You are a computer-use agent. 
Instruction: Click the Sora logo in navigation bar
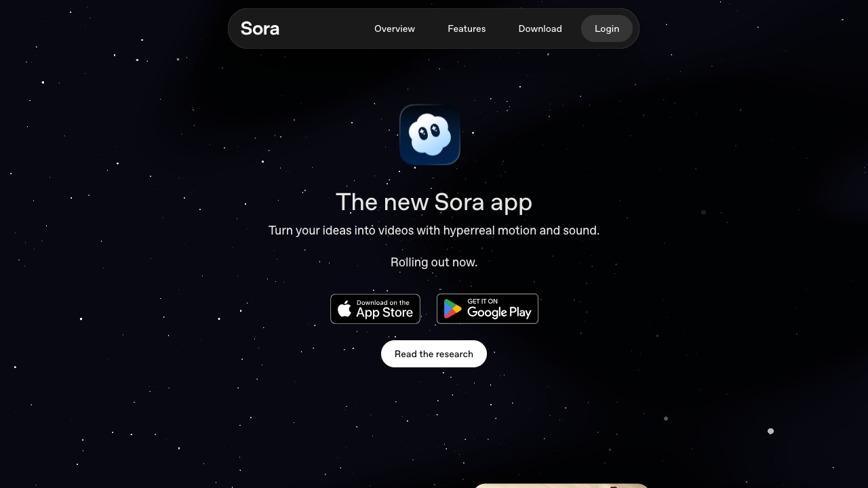click(260, 28)
